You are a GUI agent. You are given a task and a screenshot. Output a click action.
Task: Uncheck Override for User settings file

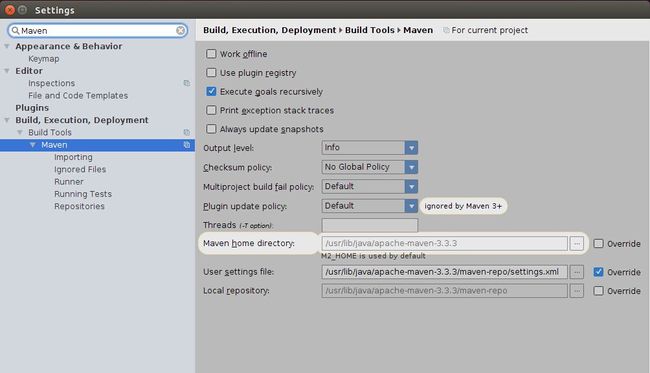[598, 272]
